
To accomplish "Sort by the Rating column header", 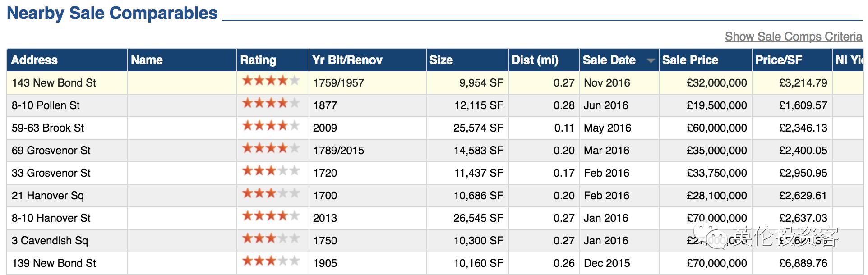I will pos(258,60).
